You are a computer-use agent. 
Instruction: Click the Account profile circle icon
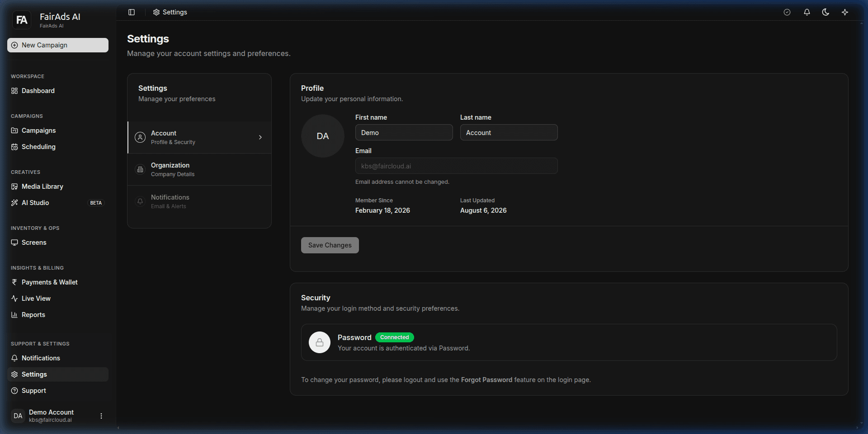pos(140,137)
